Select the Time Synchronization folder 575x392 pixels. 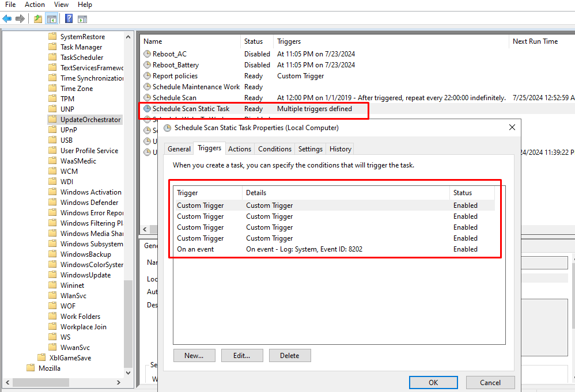[x=92, y=78]
